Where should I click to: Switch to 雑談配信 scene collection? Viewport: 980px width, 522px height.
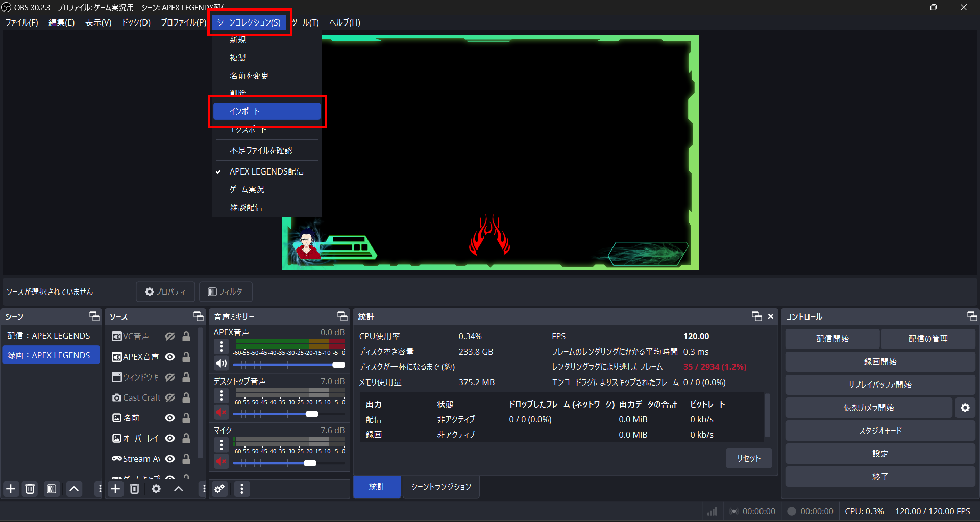[267, 207]
